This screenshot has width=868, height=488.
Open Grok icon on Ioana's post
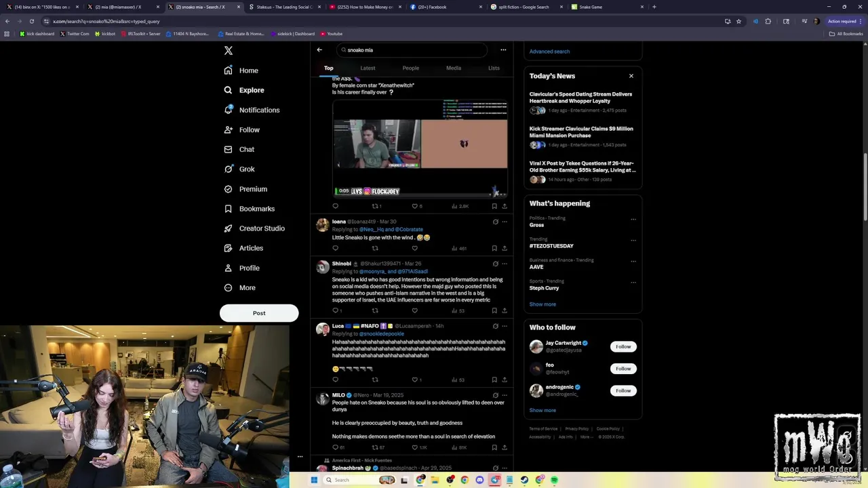(495, 222)
